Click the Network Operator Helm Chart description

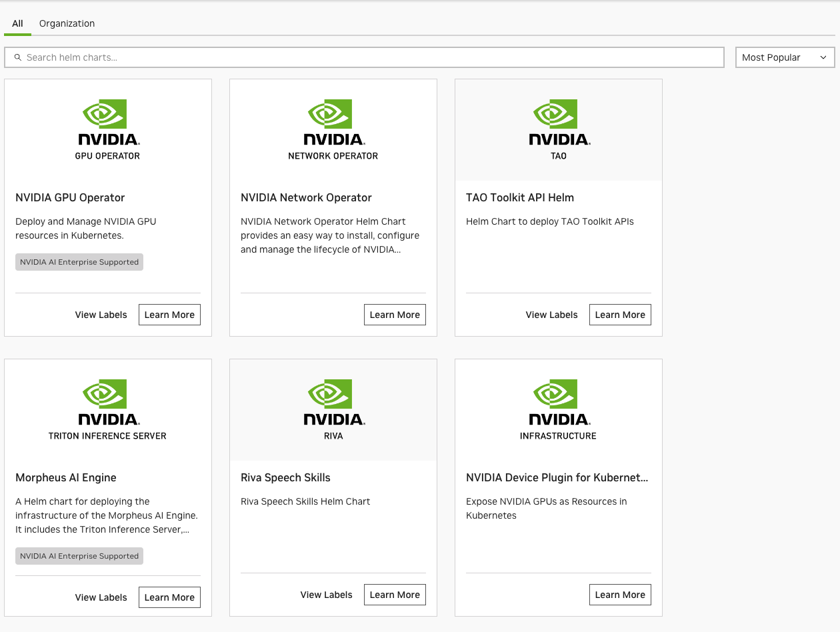click(330, 235)
